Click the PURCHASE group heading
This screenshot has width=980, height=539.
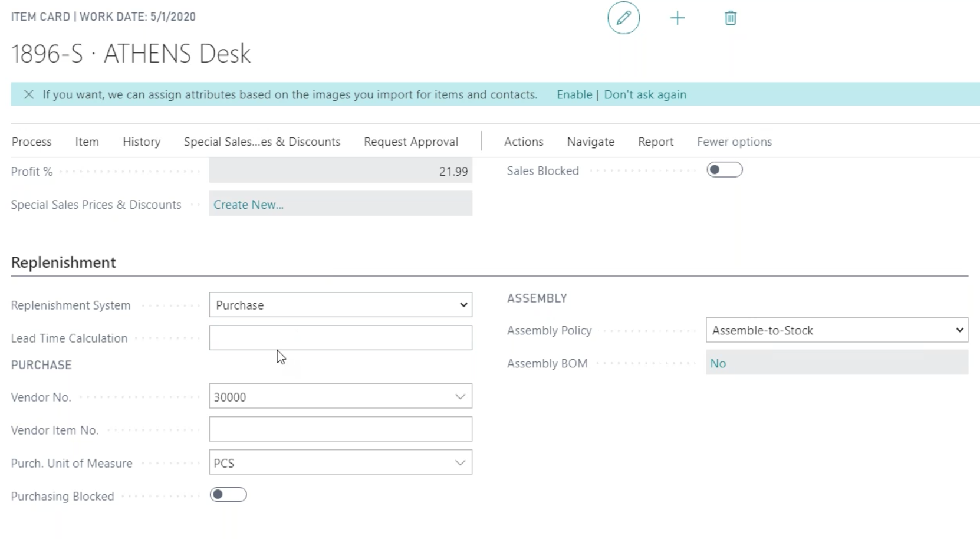click(41, 365)
